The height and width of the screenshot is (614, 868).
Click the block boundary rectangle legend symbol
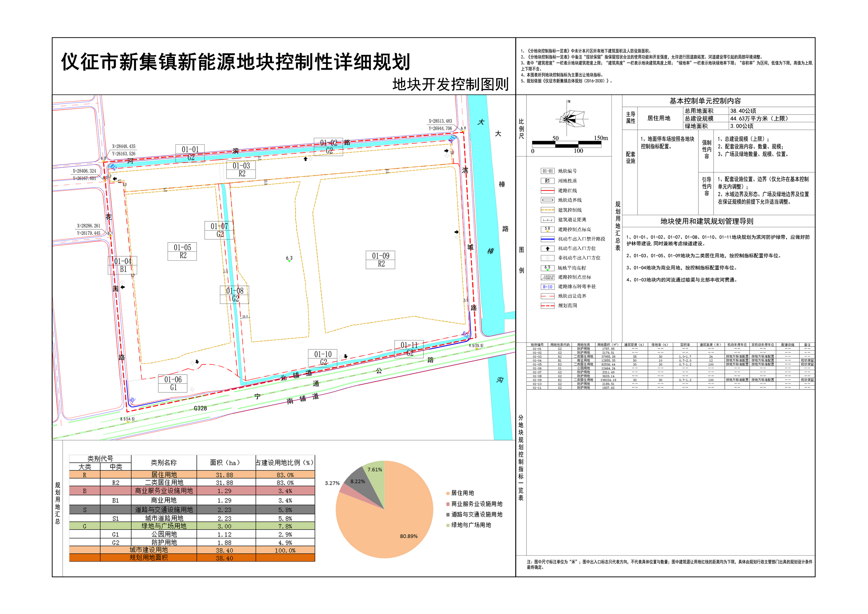[x=547, y=200]
